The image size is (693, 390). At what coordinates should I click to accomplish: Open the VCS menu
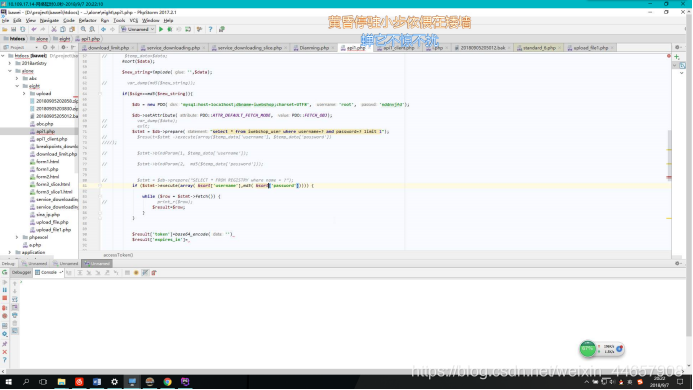click(x=133, y=20)
